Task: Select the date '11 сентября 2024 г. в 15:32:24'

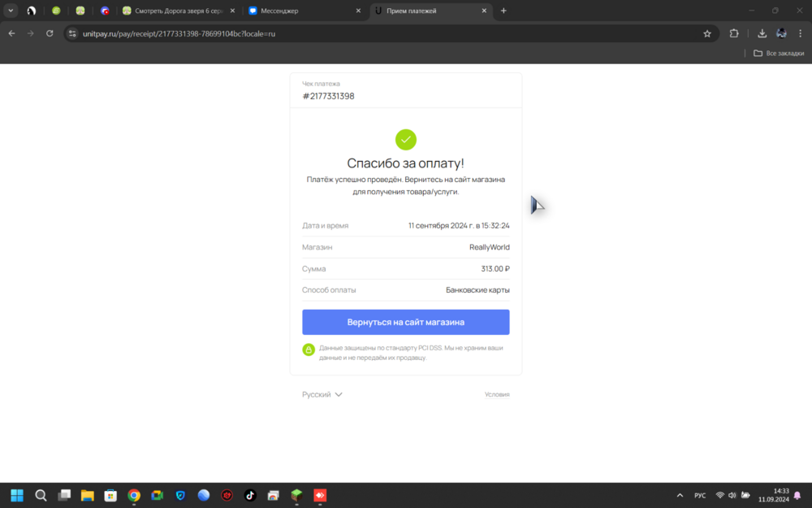Action: [x=459, y=225]
